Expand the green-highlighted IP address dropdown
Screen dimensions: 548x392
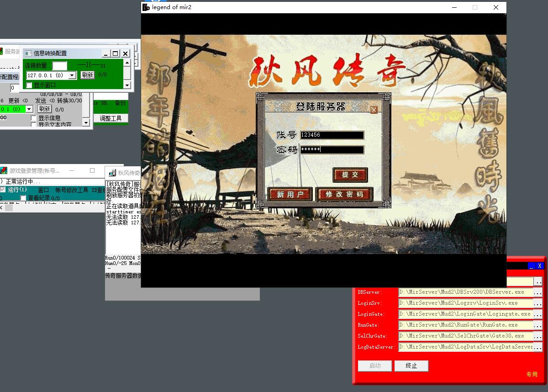[x=29, y=109]
